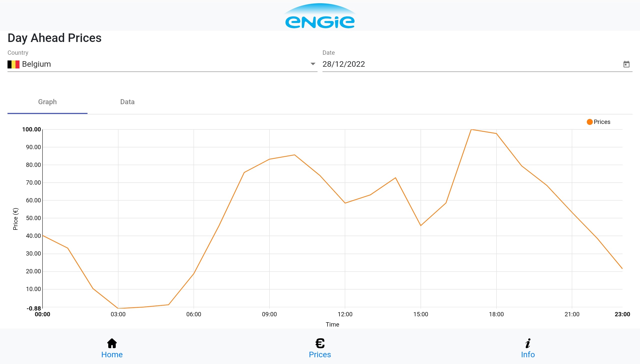Click the 18:00 time axis label
This screenshot has width=640, height=364.
[496, 315]
